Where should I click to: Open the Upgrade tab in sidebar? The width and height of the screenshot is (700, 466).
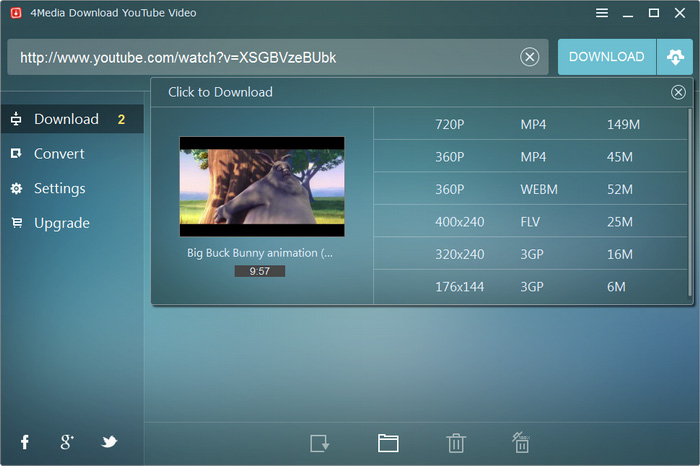coord(72,223)
